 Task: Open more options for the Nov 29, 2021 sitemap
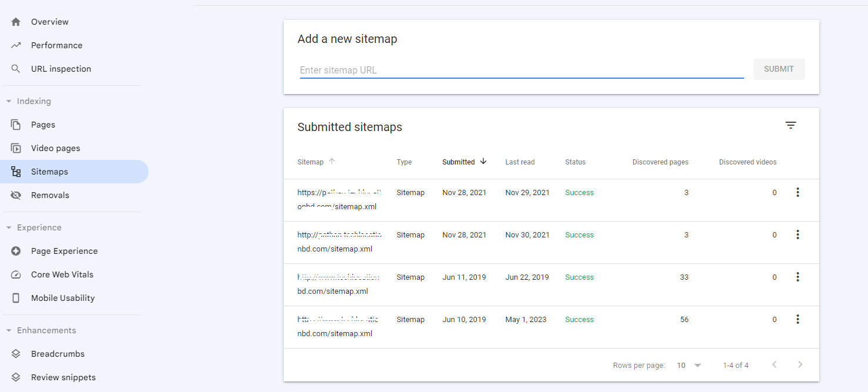798,192
